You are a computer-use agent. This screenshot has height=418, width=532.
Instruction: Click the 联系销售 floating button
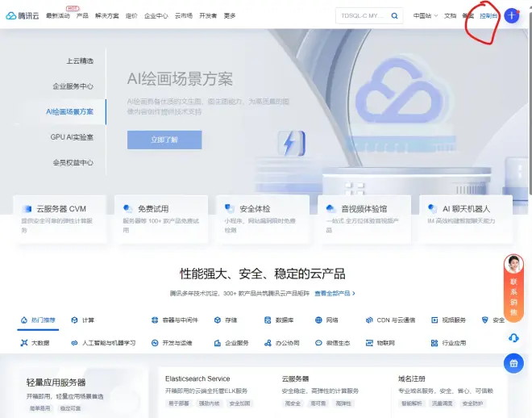pyautogui.click(x=513, y=288)
